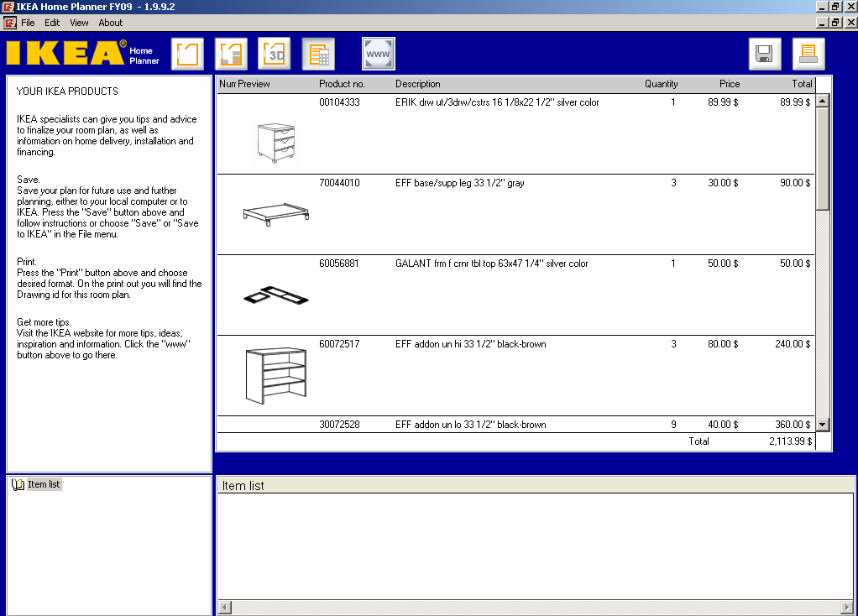858x616 pixels.
Task: Click the Total column header
Action: [802, 84]
